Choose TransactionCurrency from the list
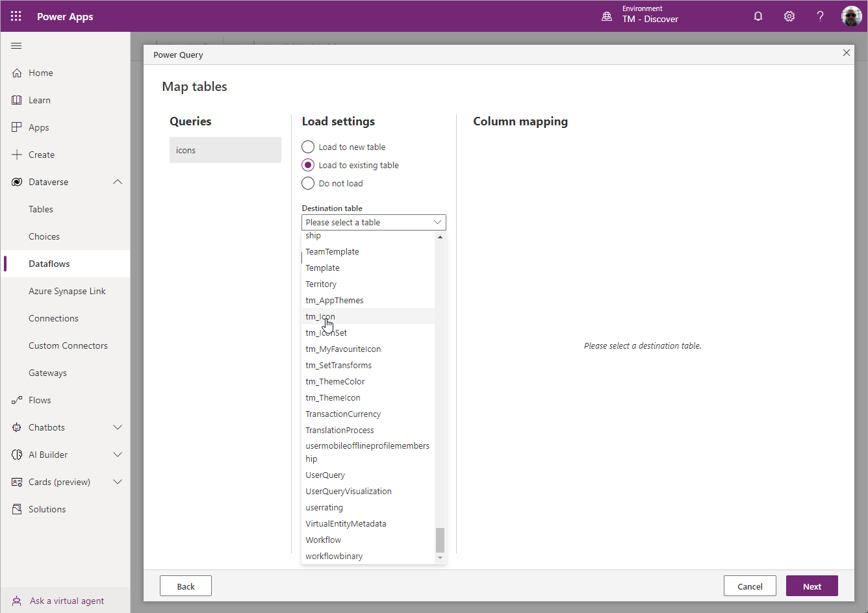The width and height of the screenshot is (868, 613). (x=368, y=414)
